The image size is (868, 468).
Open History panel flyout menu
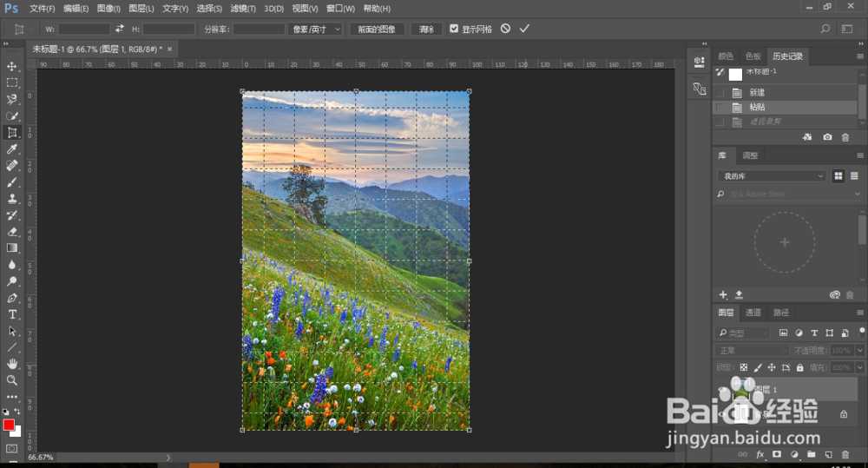pos(859,56)
